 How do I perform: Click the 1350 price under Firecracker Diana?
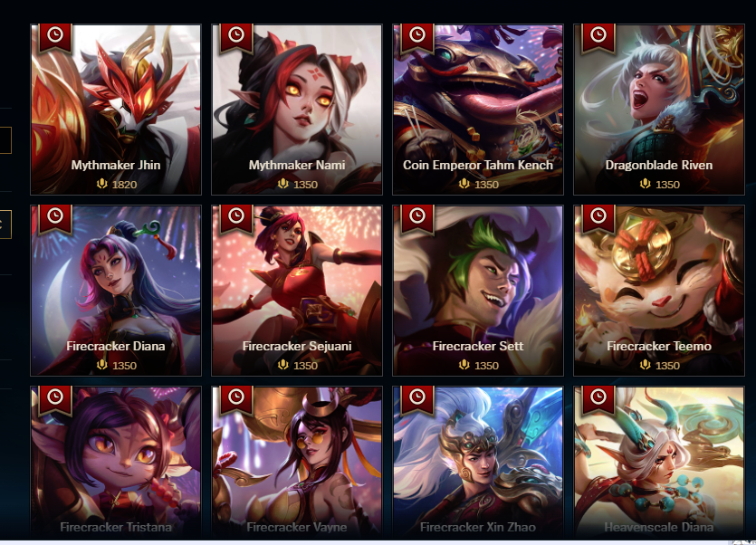[124, 366]
